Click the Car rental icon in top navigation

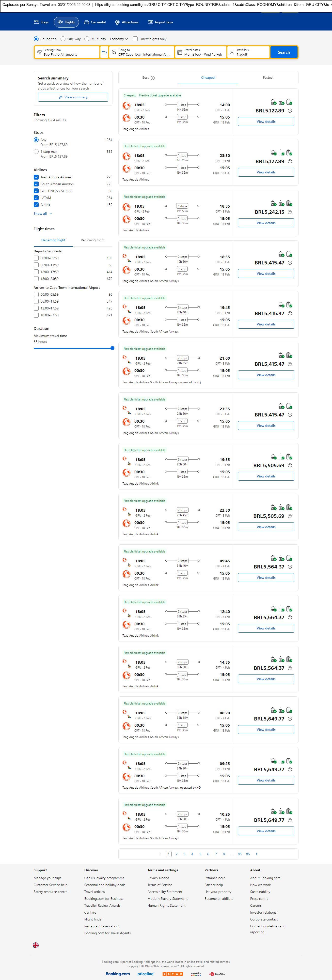pyautogui.click(x=87, y=22)
